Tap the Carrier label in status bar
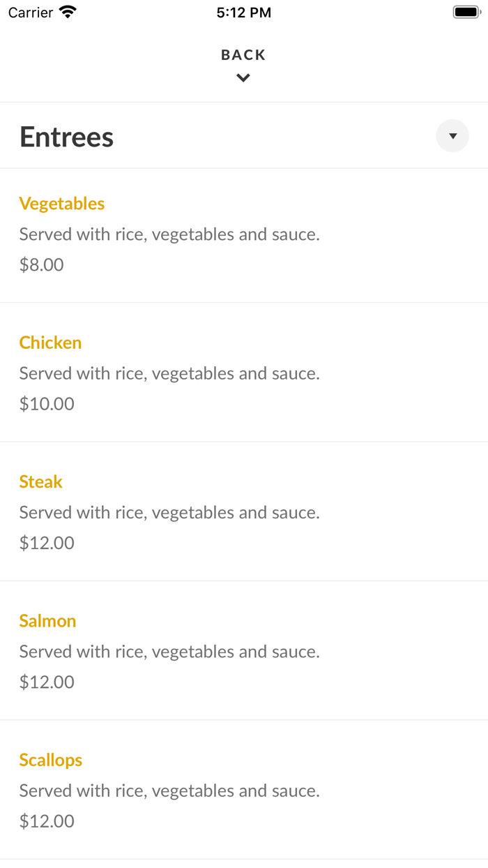The height and width of the screenshot is (868, 488). pyautogui.click(x=31, y=12)
